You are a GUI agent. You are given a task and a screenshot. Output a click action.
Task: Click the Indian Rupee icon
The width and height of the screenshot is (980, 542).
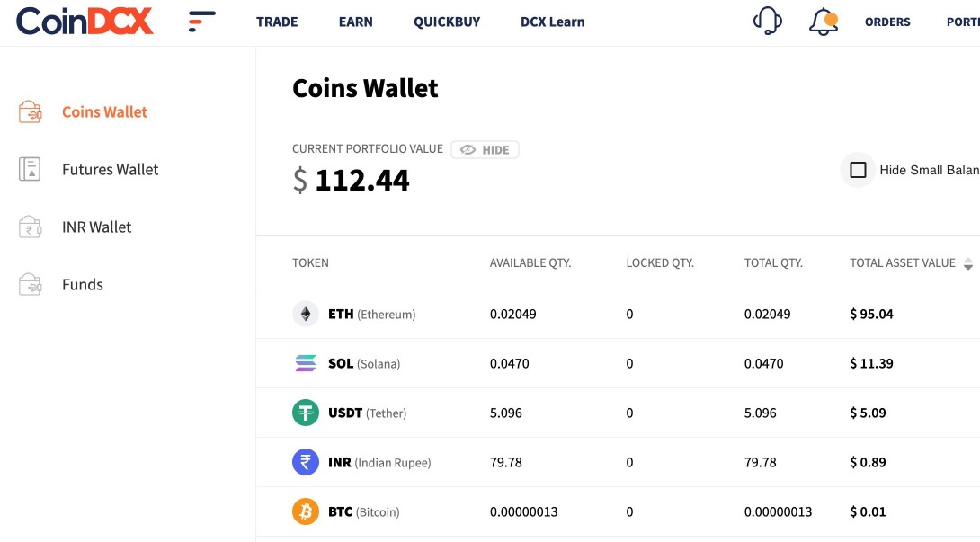tap(306, 462)
